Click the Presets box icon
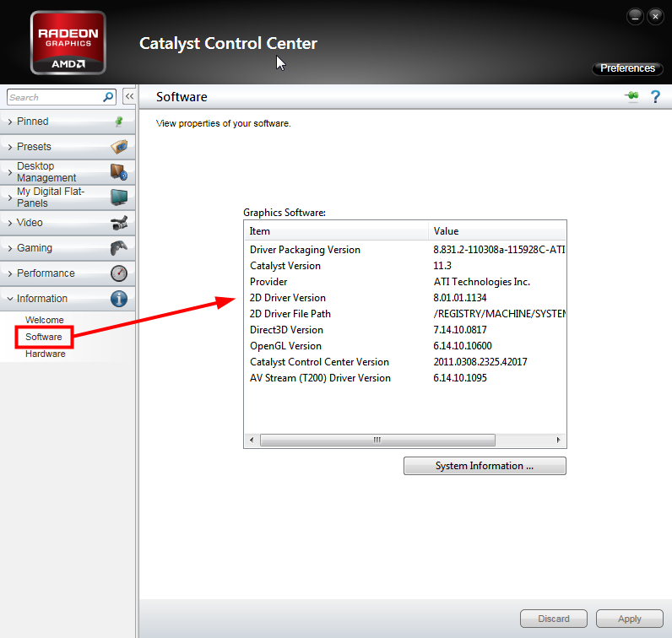Screen dimensions: 672x638 pos(119,147)
